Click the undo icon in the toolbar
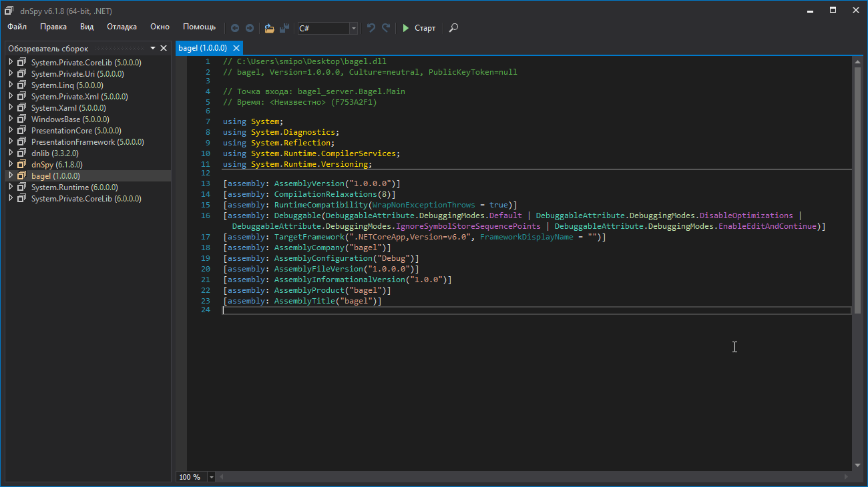 tap(371, 28)
